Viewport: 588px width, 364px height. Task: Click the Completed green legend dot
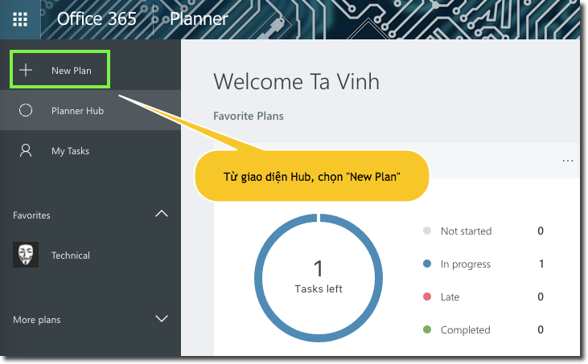(427, 330)
